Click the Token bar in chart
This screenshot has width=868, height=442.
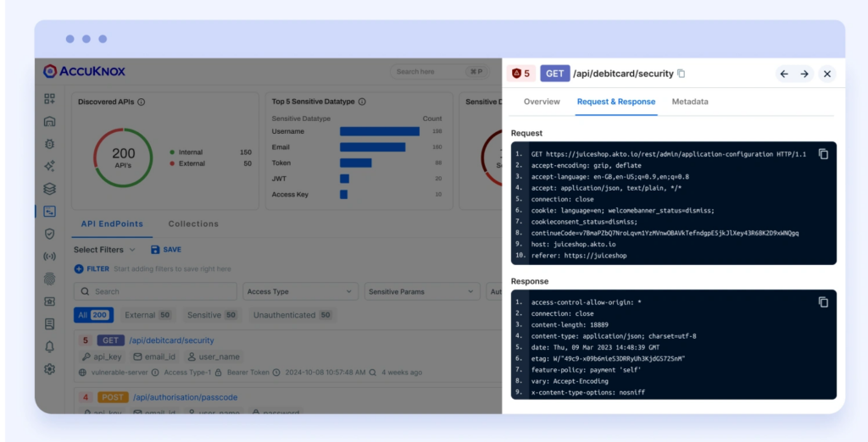tap(355, 163)
